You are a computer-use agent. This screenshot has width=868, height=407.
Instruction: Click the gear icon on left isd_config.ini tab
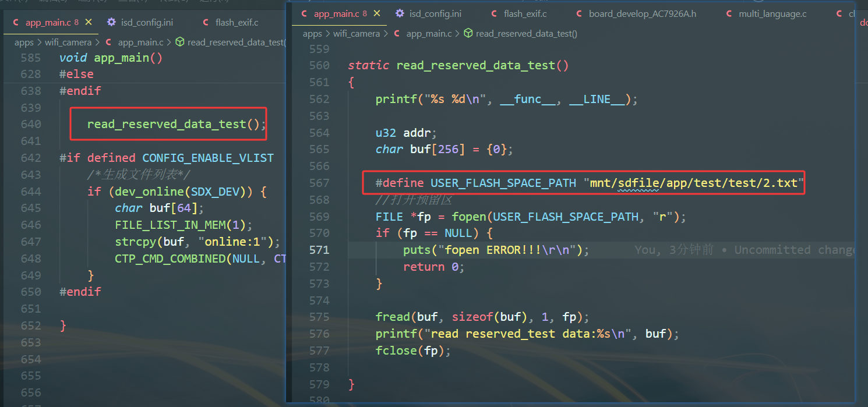coord(111,22)
